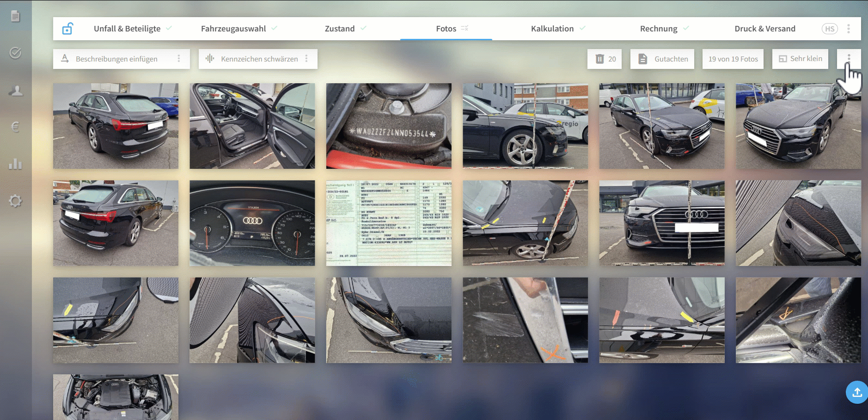Click the Gutachten filter button

[662, 59]
